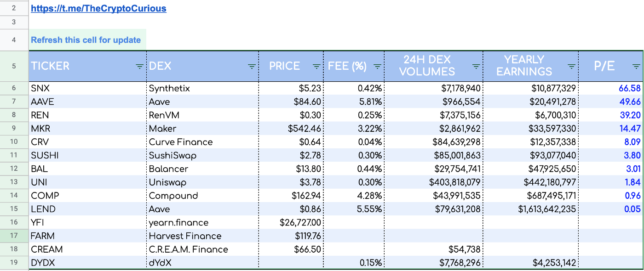Click the BAL ticker cell
Screen dimensions: 644x271
click(87, 169)
